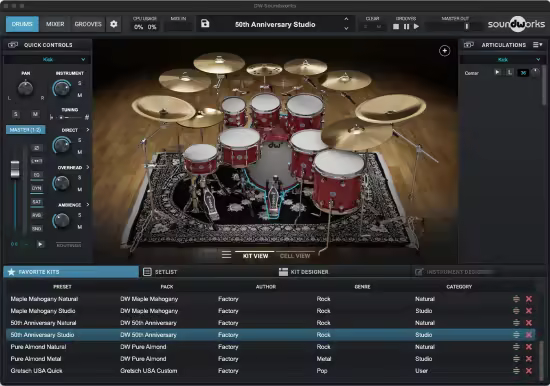Toggle the SAT module on master strip

36,202
